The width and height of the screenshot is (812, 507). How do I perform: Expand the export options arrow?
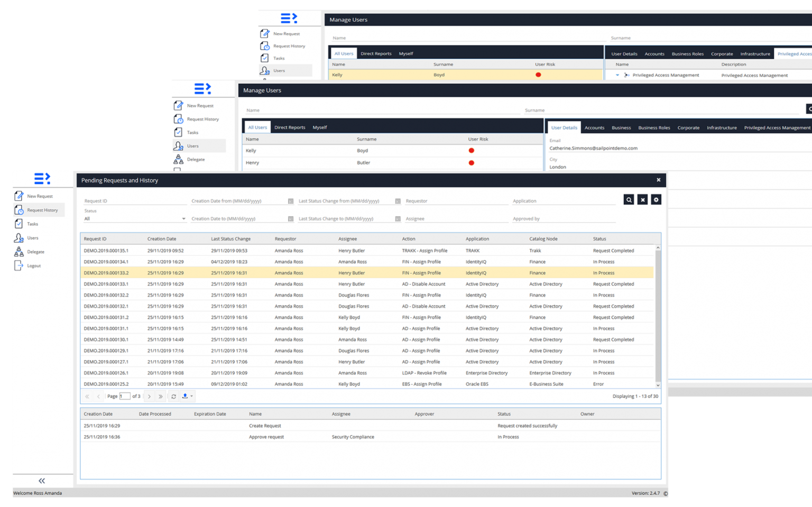click(191, 396)
